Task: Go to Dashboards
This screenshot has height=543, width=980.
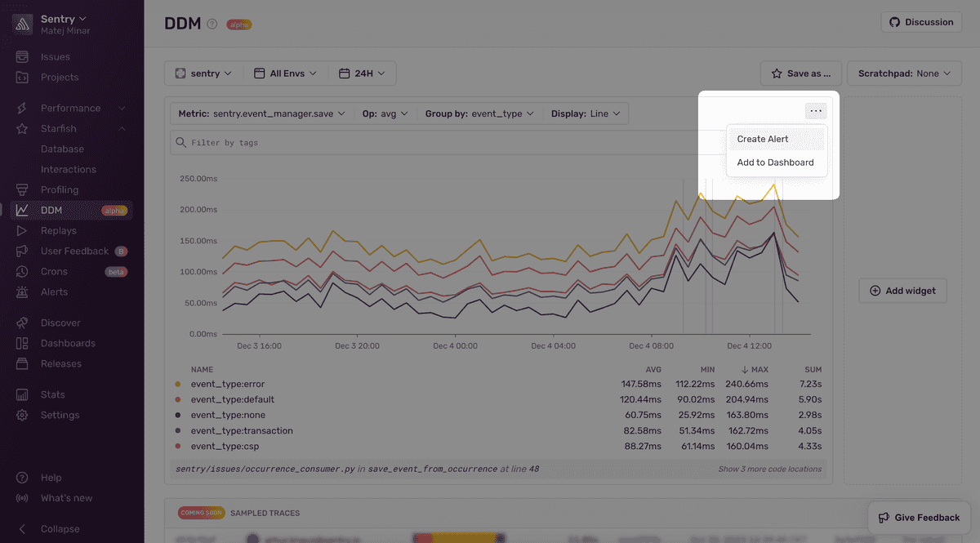Action: pyautogui.click(x=68, y=344)
